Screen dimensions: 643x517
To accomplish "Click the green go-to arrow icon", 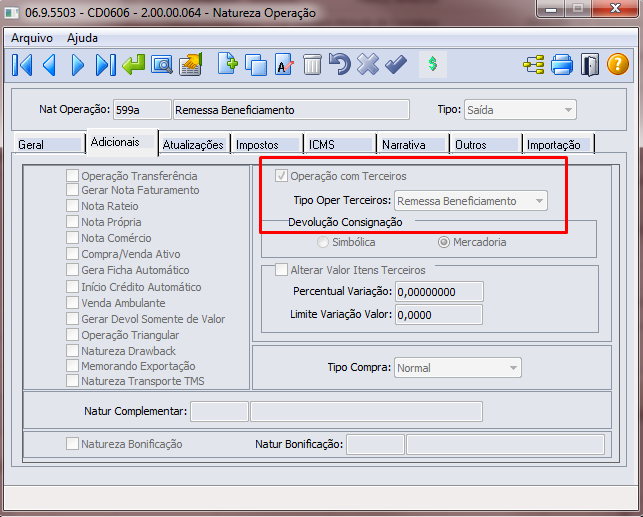I will [x=134, y=65].
